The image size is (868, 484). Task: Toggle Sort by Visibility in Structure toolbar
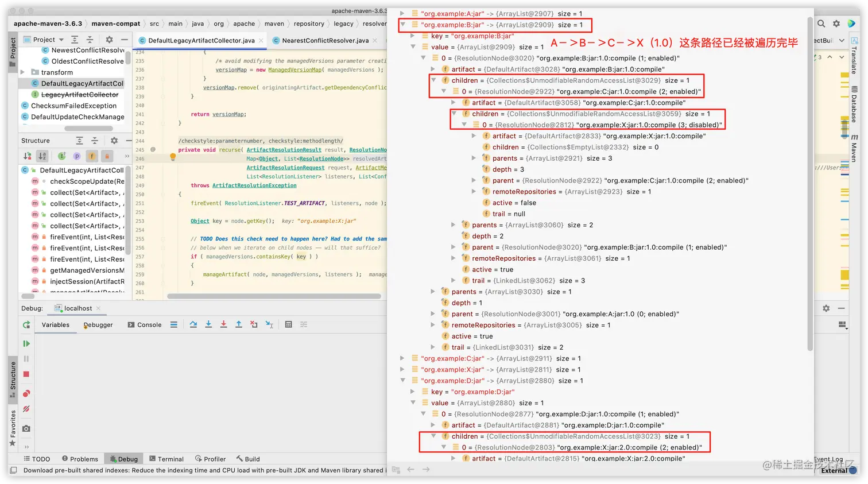[x=27, y=156]
